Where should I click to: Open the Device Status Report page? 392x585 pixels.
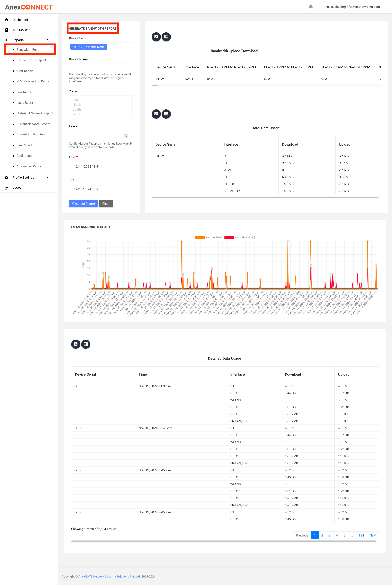point(31,60)
